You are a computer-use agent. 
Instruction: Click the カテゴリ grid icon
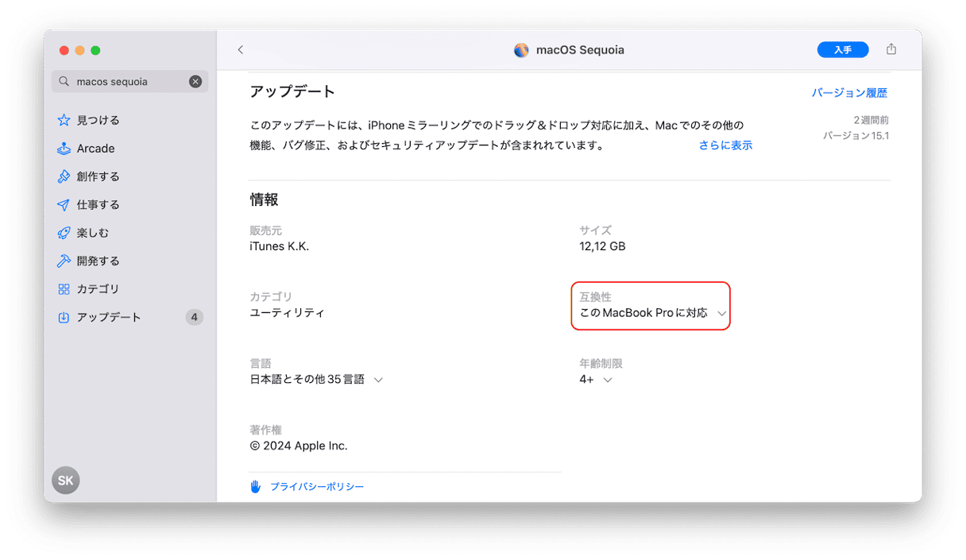tap(64, 289)
